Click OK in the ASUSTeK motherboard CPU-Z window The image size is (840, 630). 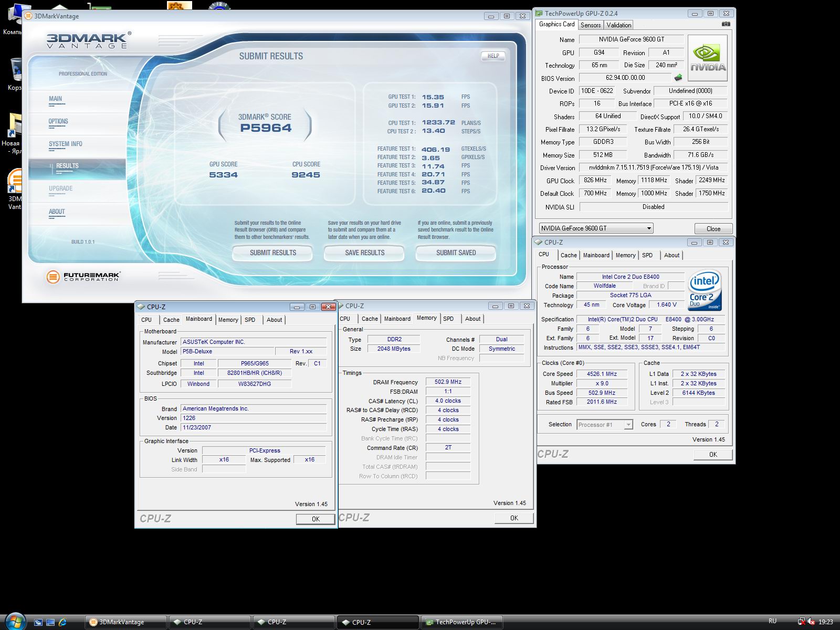[315, 519]
